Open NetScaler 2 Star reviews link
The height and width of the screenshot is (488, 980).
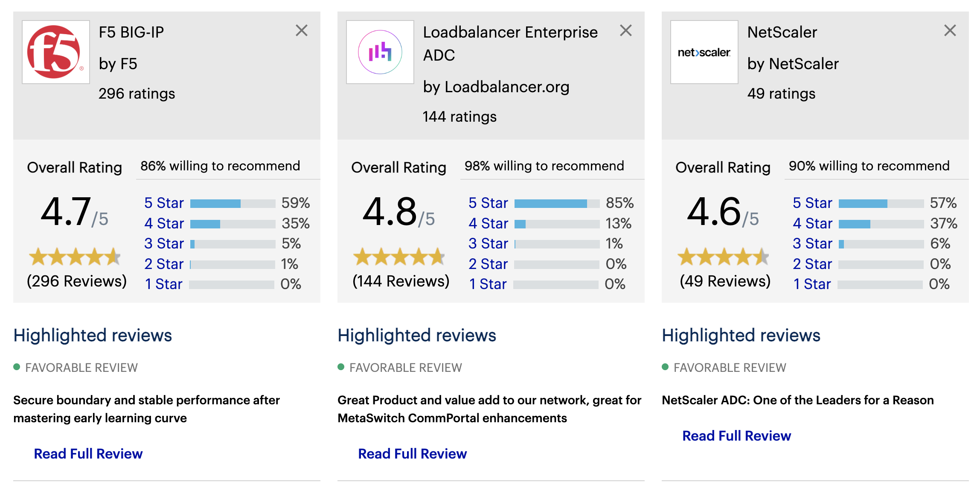click(x=812, y=264)
